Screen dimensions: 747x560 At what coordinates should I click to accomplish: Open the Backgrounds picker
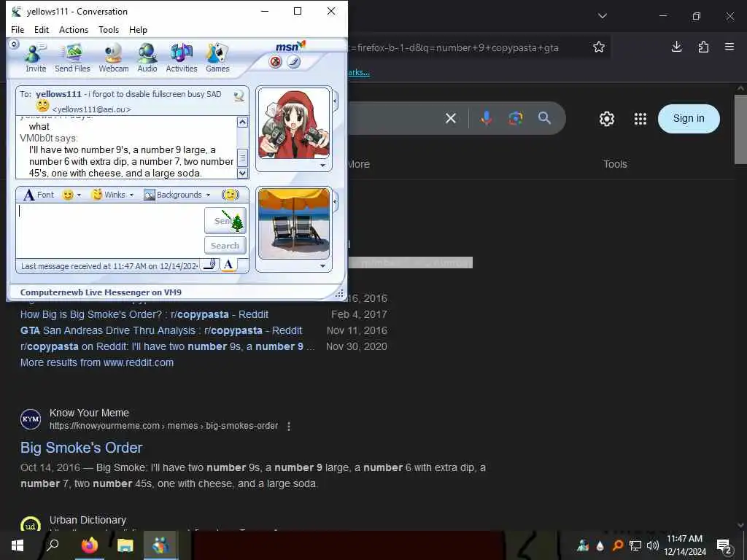pyautogui.click(x=173, y=195)
